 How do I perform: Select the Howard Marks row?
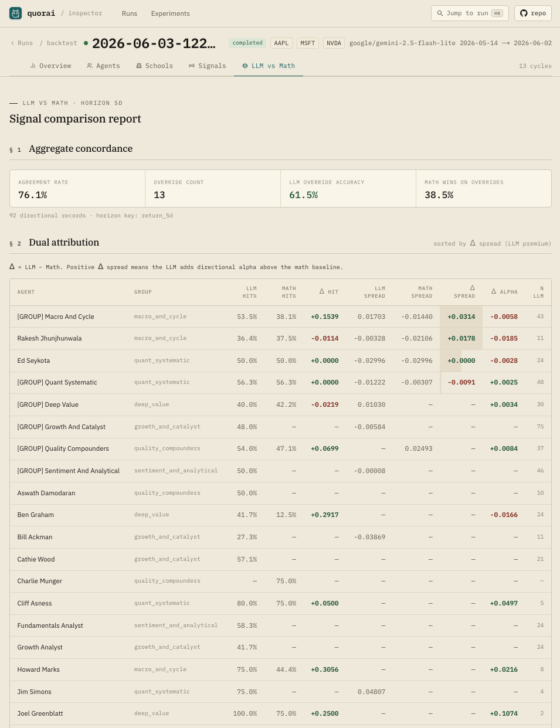(x=280, y=669)
